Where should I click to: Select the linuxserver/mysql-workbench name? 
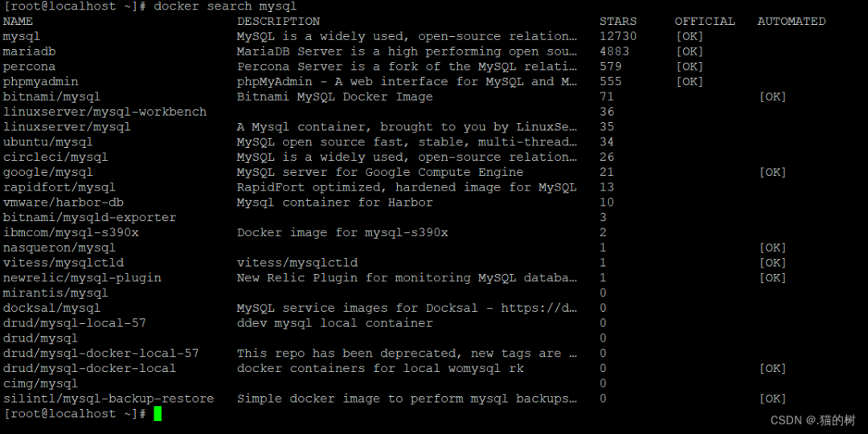104,112
